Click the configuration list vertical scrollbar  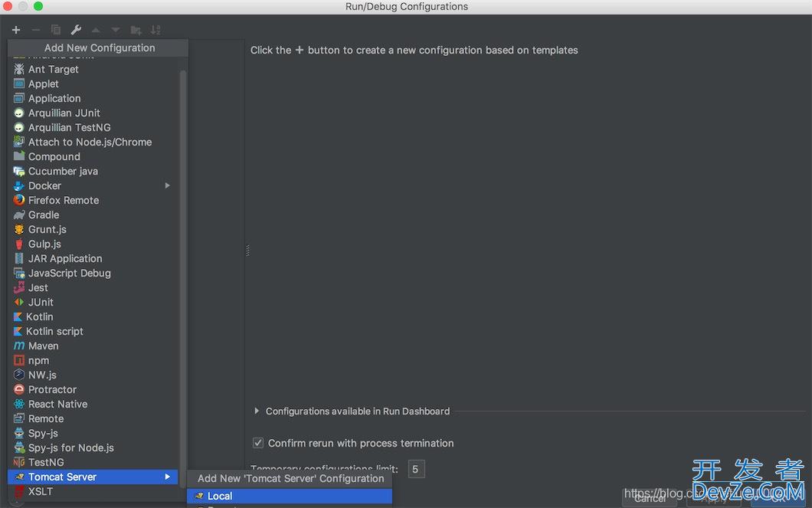click(182, 280)
